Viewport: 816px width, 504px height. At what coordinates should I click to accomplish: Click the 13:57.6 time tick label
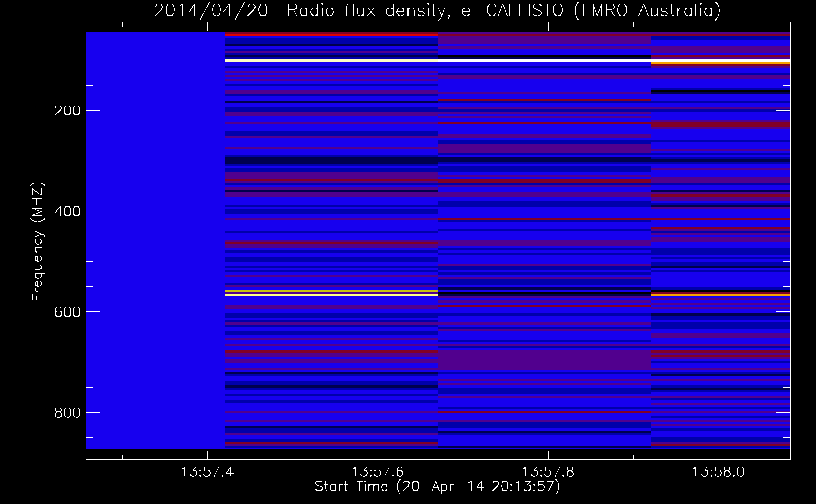click(x=378, y=472)
